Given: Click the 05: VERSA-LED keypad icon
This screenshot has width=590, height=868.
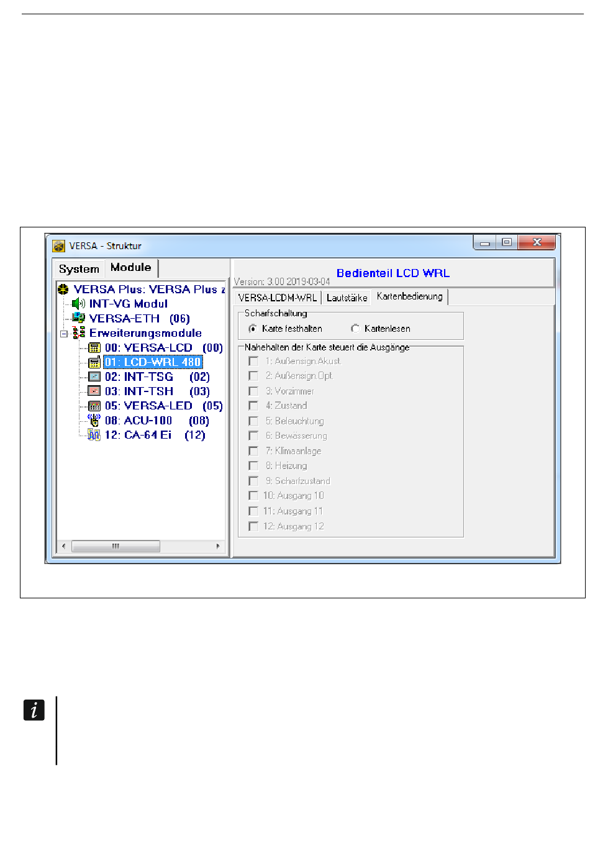Looking at the screenshot, I should tap(94, 406).
